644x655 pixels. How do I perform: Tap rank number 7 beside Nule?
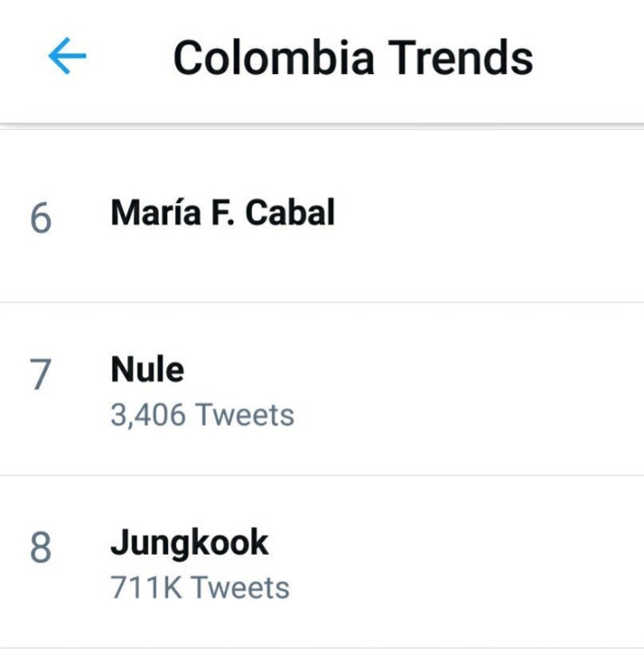pos(40,375)
